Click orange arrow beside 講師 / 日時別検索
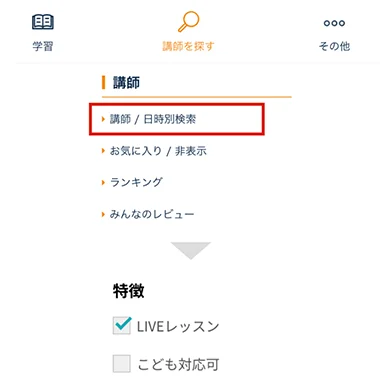Image resolution: width=380 pixels, height=385 pixels. tap(103, 119)
